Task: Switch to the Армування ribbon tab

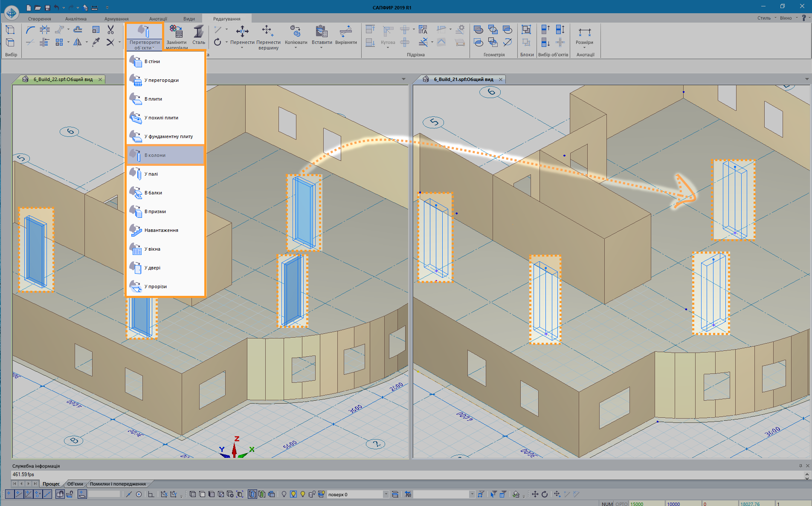Action: [x=116, y=19]
